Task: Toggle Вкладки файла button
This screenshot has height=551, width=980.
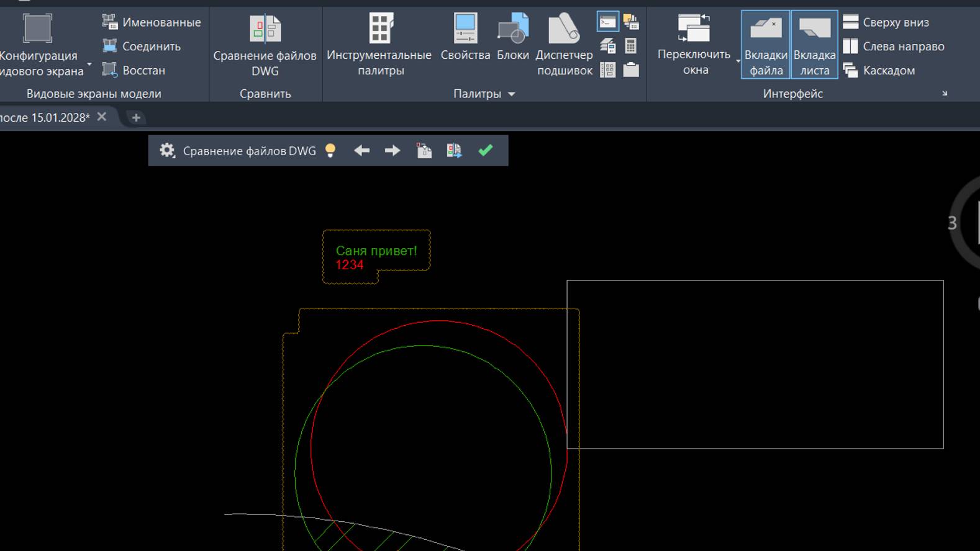Action: point(766,45)
